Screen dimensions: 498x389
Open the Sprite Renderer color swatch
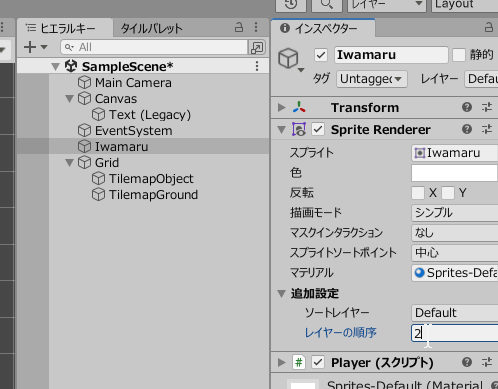[x=455, y=173]
